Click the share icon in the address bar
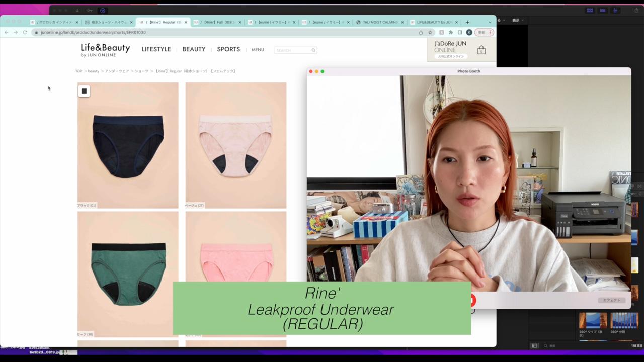 (x=421, y=32)
